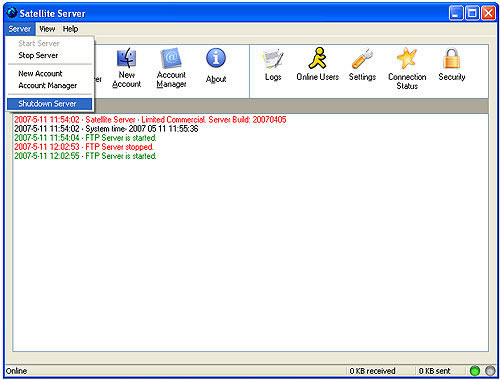Click the Online status bar text
Screen dimensions: 500x380
16,371
